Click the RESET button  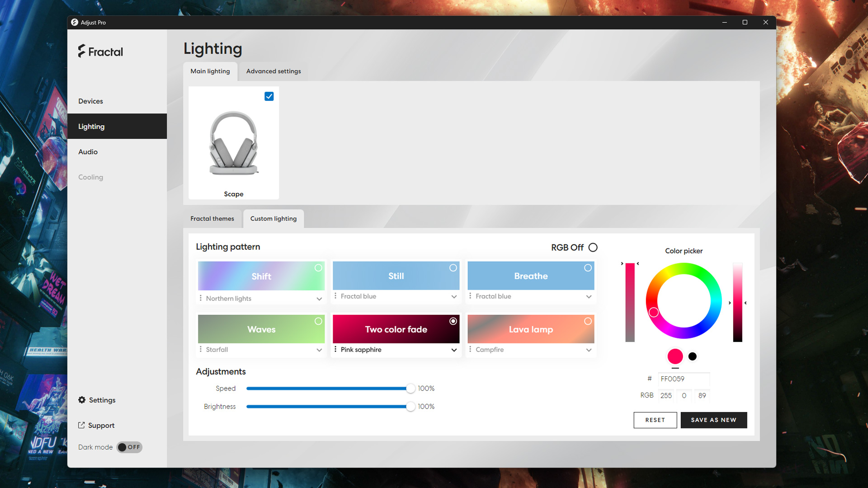tap(655, 420)
